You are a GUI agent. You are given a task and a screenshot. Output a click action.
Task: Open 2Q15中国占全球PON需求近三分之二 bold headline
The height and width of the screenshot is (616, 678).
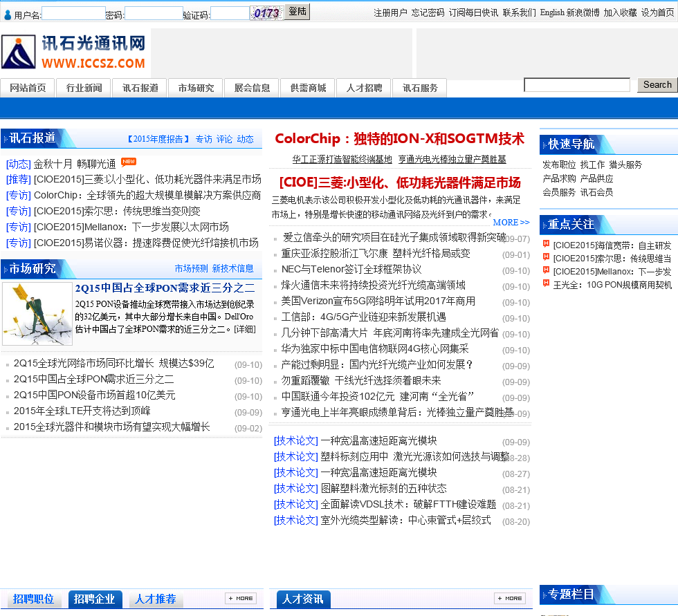coord(165,288)
